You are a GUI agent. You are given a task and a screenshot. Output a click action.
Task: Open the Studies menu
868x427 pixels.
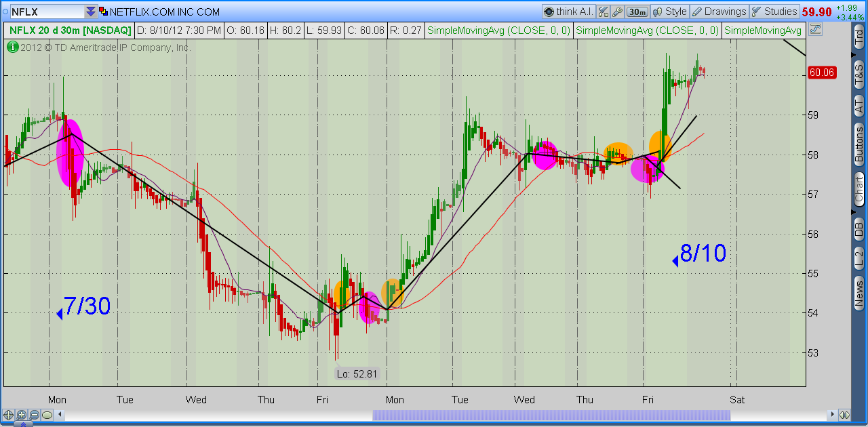point(774,12)
